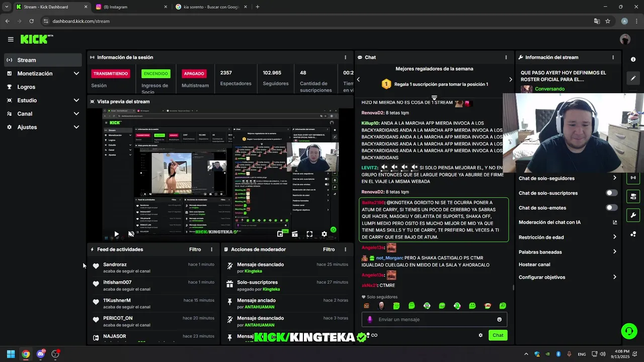Viewport: 644px width, 362px height.
Task: Play the stream preview
Action: point(116,234)
